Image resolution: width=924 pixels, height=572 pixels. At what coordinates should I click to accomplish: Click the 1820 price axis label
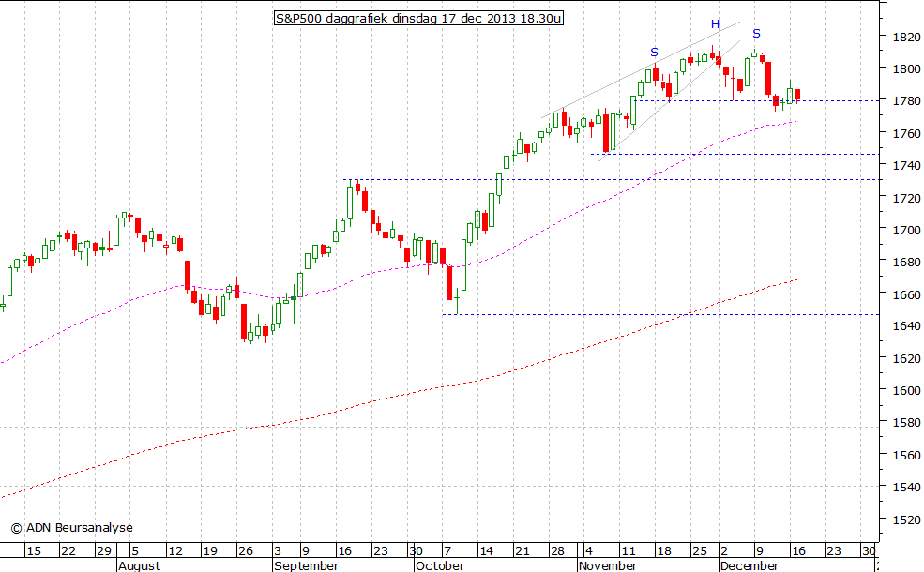pyautogui.click(x=907, y=38)
